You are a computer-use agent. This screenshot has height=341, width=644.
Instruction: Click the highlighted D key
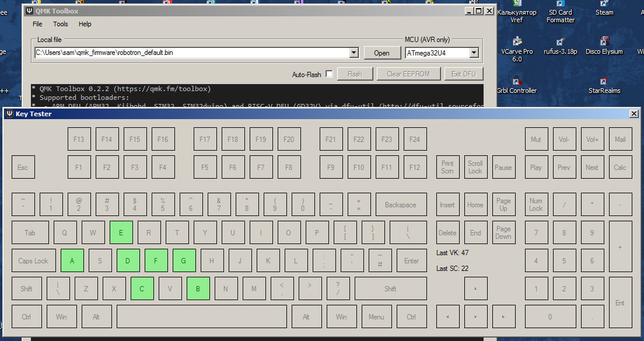tap(128, 260)
